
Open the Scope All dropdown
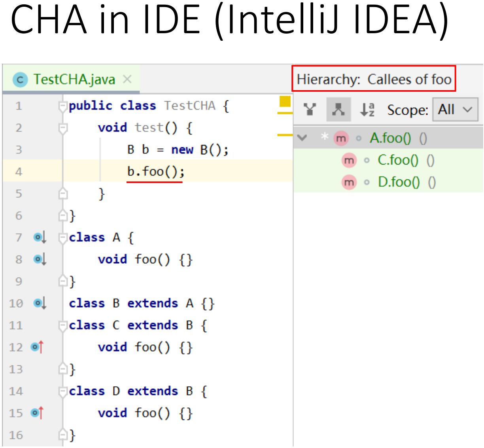click(455, 109)
